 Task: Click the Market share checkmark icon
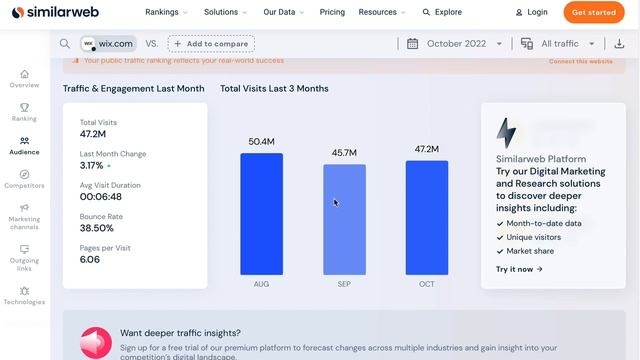click(x=500, y=251)
